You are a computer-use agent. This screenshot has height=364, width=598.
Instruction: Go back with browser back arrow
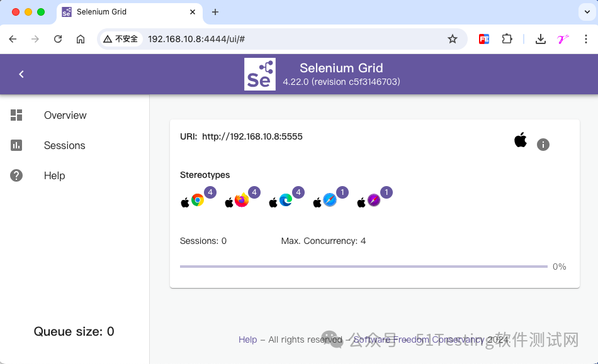(x=13, y=39)
